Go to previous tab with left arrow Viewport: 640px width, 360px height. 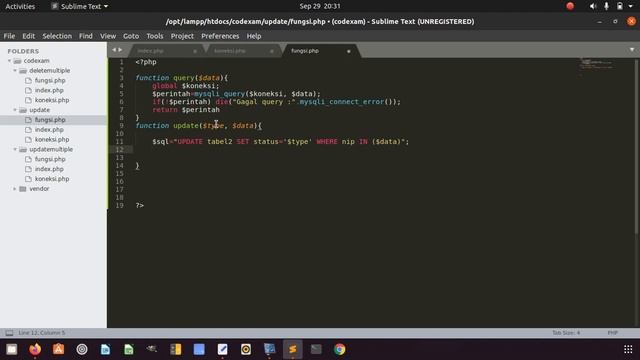(114, 50)
